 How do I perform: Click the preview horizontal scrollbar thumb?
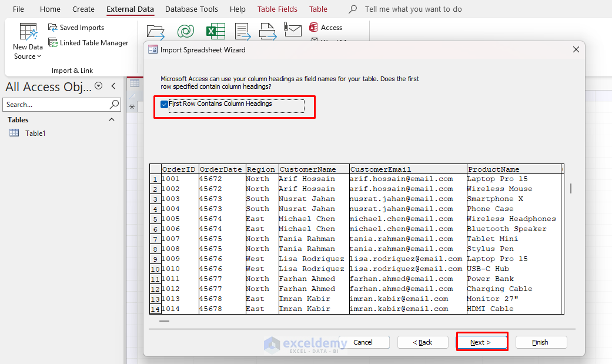[x=165, y=321]
